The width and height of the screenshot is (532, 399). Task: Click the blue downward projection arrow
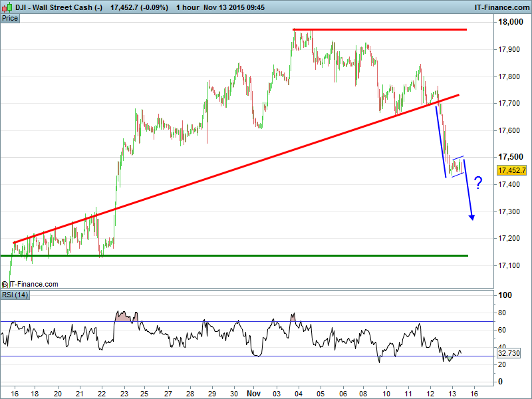[468, 193]
